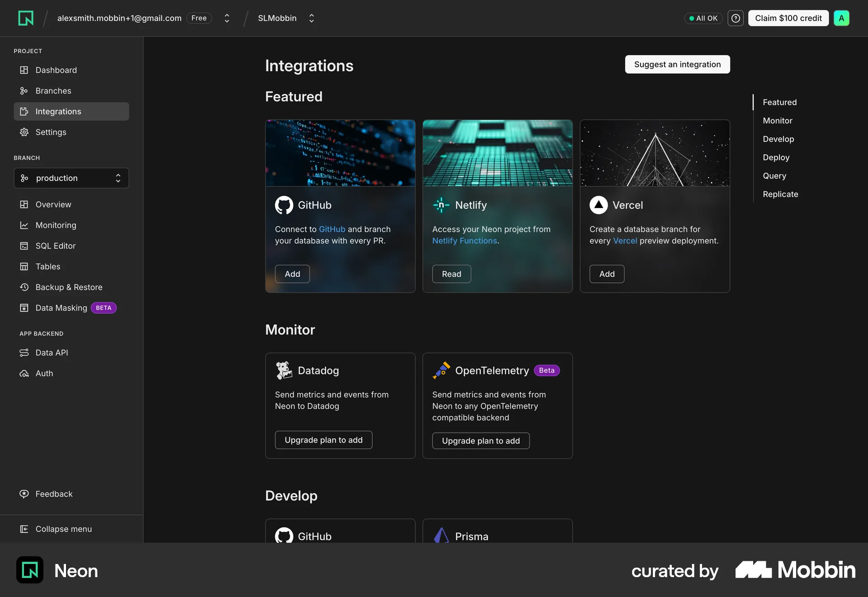868x597 pixels.
Task: Open the Data API page
Action: coord(71,353)
